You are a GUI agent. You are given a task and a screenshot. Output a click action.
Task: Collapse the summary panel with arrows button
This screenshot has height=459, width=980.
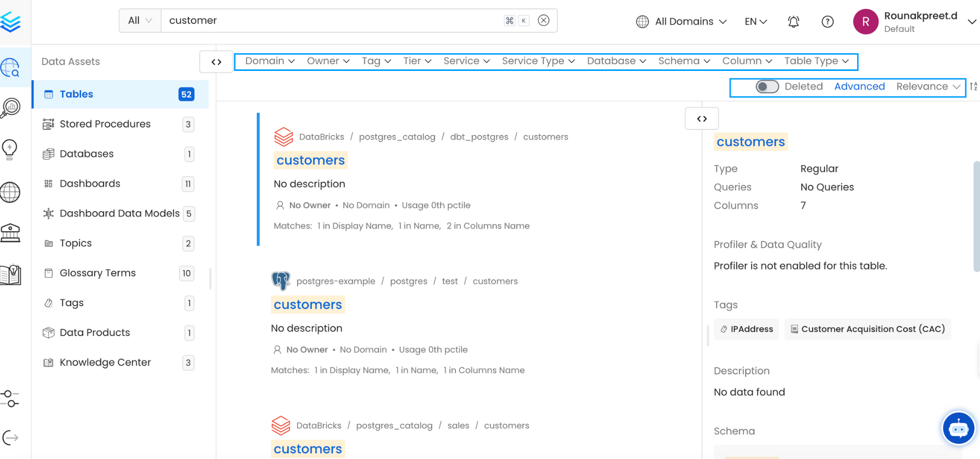[702, 118]
